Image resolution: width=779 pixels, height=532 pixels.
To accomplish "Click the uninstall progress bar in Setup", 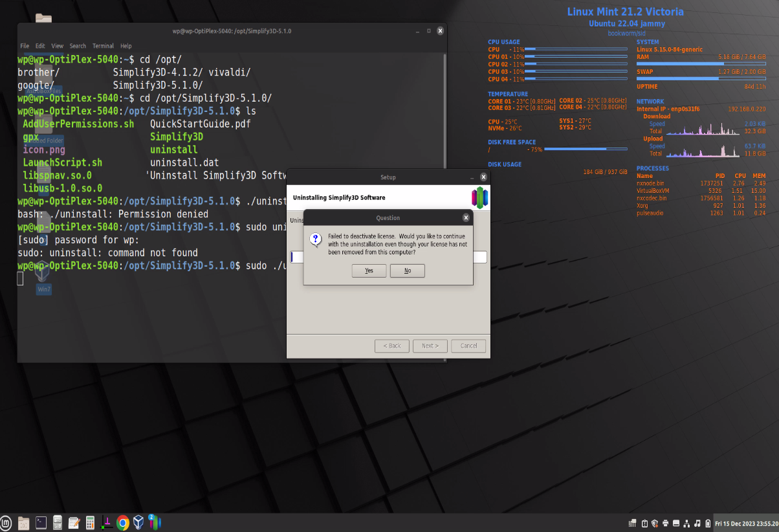I will click(389, 257).
